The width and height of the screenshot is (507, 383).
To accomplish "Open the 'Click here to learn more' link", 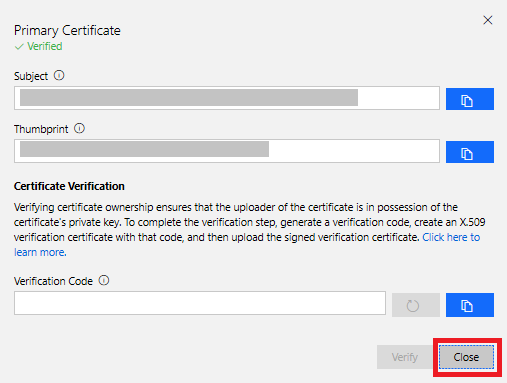I will point(247,245).
